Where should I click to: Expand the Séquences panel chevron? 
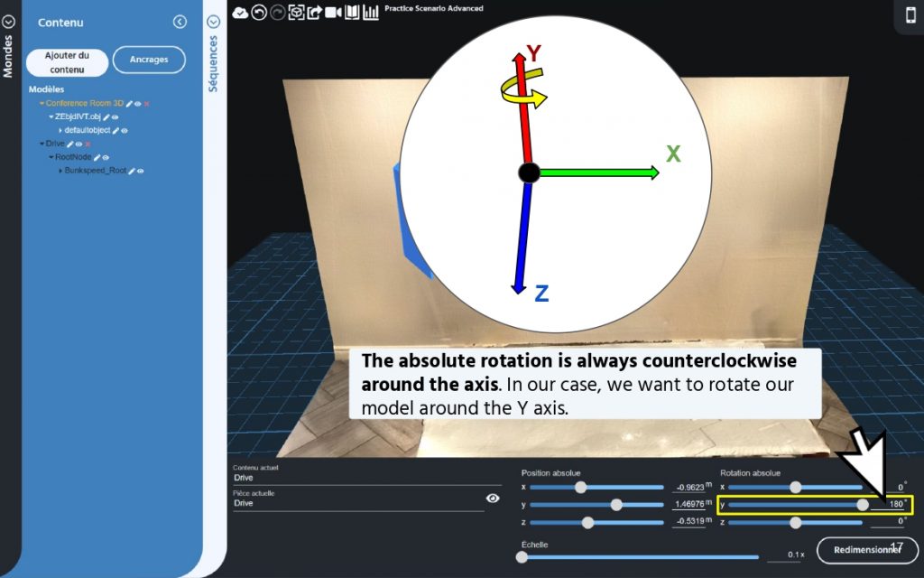coord(213,22)
